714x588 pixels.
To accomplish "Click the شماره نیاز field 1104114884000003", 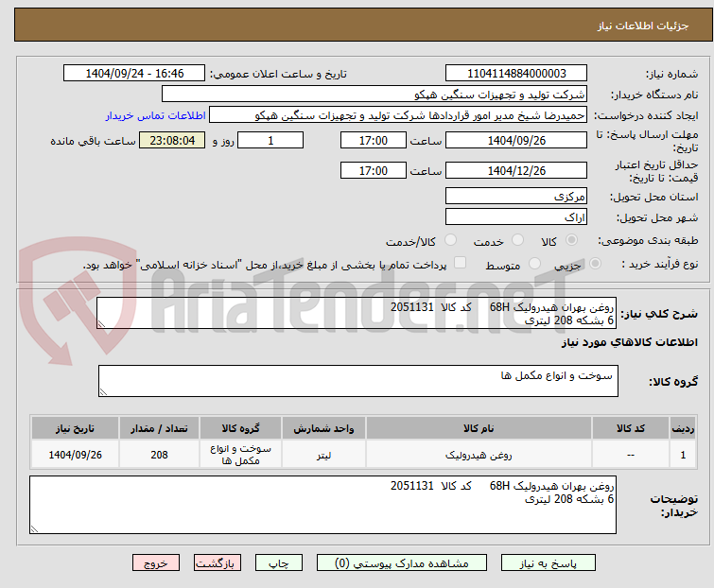I will point(516,74).
